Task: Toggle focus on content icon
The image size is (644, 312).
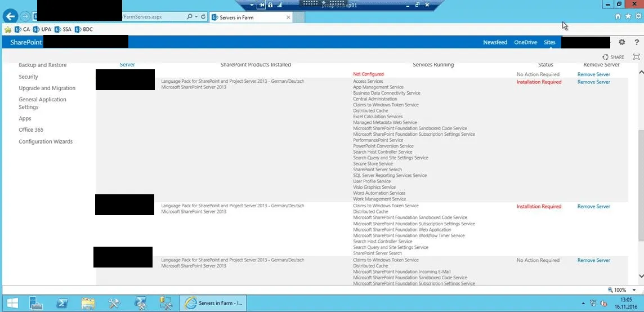Action: (x=636, y=57)
